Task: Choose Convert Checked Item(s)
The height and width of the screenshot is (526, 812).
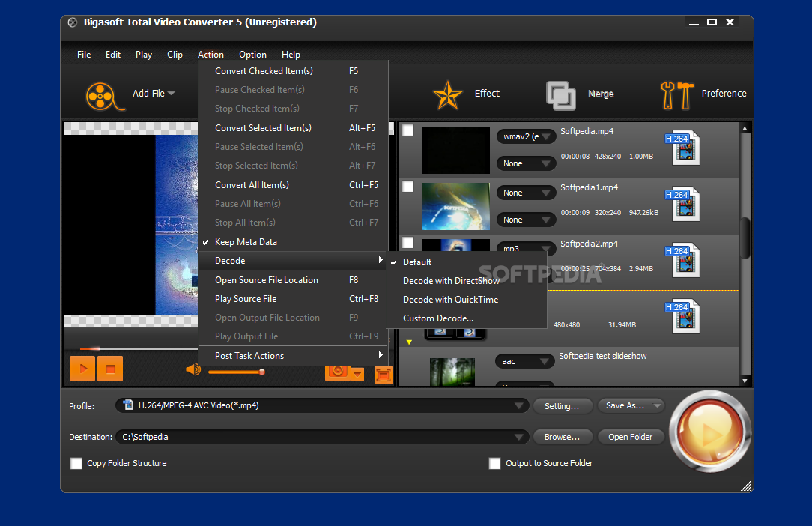Action: (x=293, y=71)
